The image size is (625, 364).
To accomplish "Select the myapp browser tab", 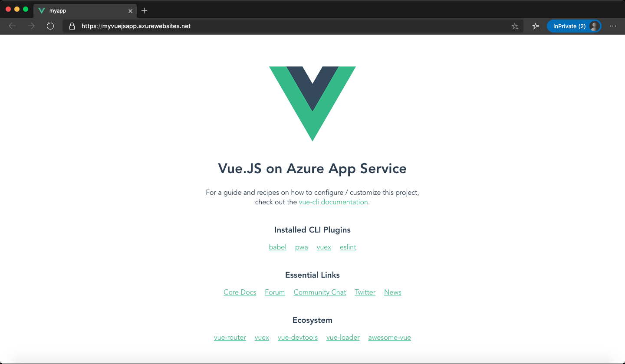I will click(85, 11).
